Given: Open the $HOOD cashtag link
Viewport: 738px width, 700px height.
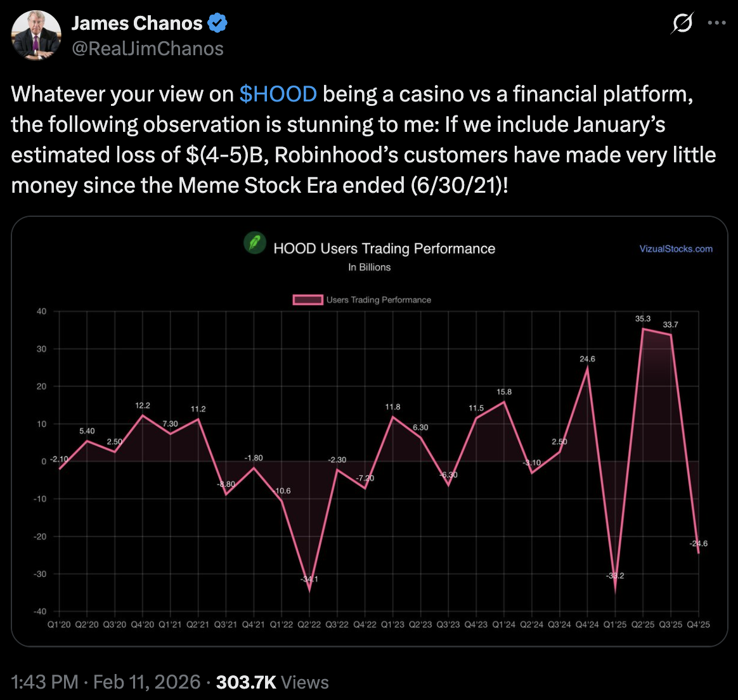Looking at the screenshot, I should point(278,94).
